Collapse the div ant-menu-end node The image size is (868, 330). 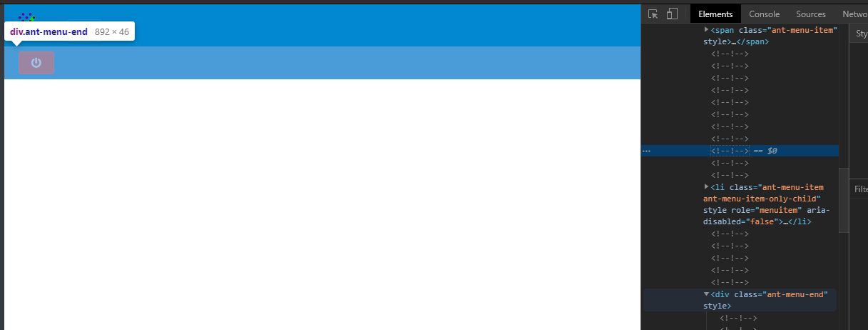pyautogui.click(x=707, y=294)
